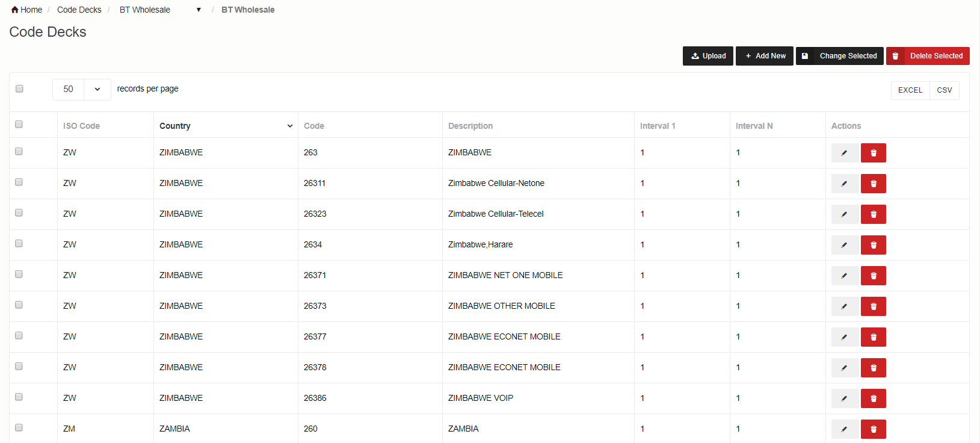Viewport: 980px width, 443px height.
Task: Delete the ZIMBABWE OTHER MOBILE row
Action: tap(873, 306)
